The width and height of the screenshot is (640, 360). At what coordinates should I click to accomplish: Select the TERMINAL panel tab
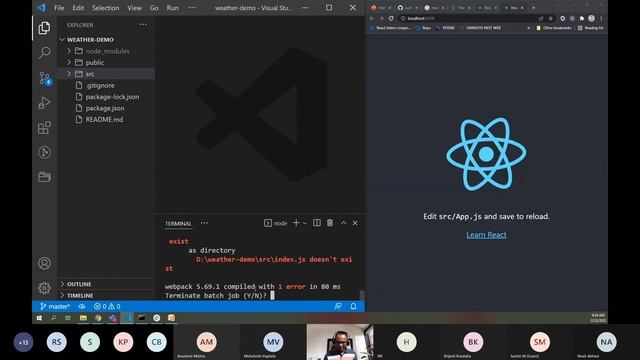178,223
